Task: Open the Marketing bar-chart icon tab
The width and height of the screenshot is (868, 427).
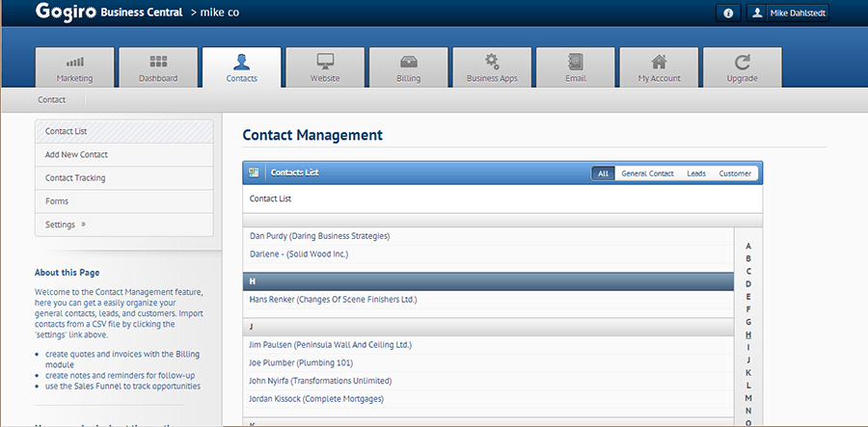Action: click(75, 62)
